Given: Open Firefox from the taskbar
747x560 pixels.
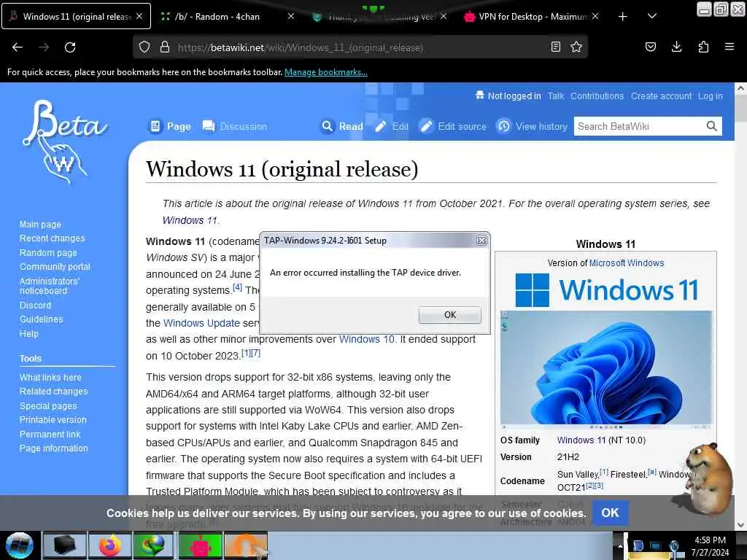Looking at the screenshot, I should point(109,545).
